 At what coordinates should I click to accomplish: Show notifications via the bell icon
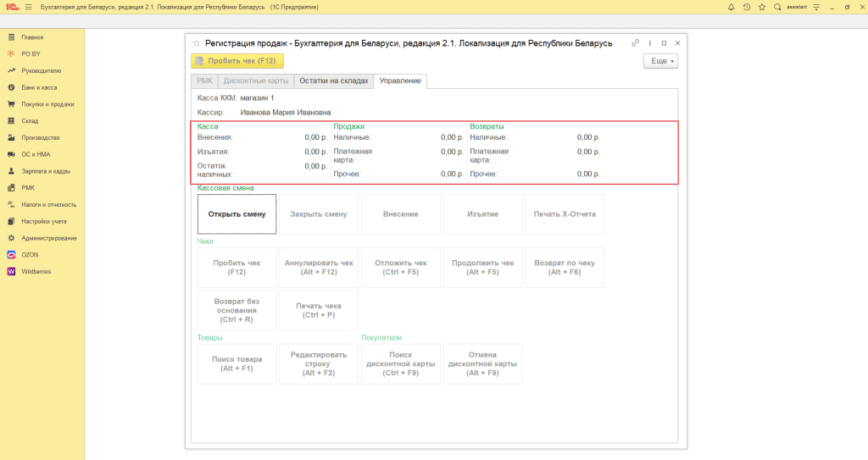coord(731,7)
